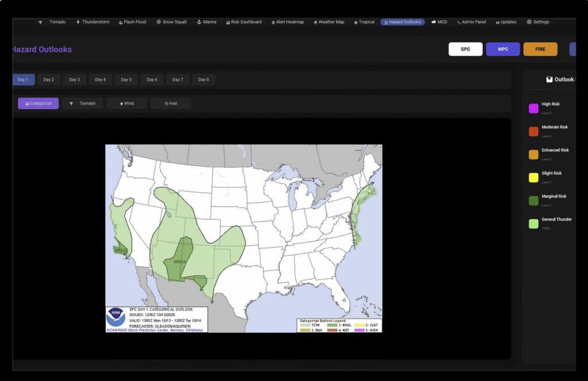588x381 pixels.
Task: Open the Marine alerts section
Action: [x=207, y=22]
